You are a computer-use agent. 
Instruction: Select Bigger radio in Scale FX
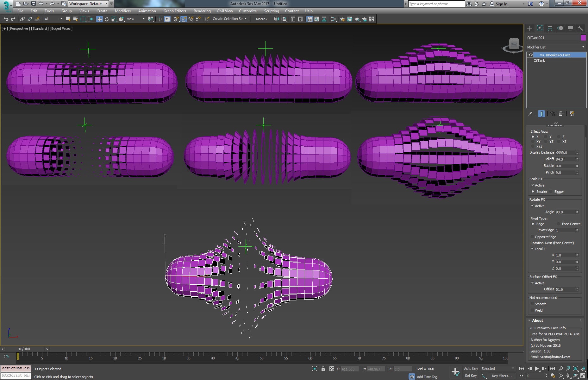pos(551,192)
